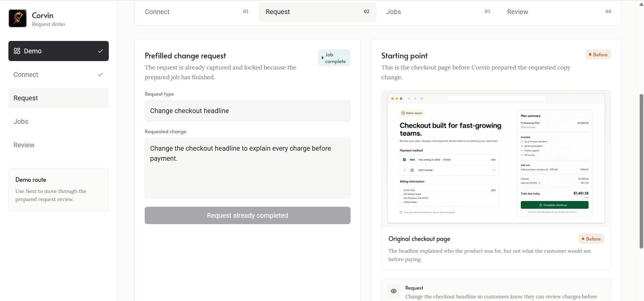Open the checkout page preview thumbnail
The width and height of the screenshot is (644, 301).
tap(496, 158)
